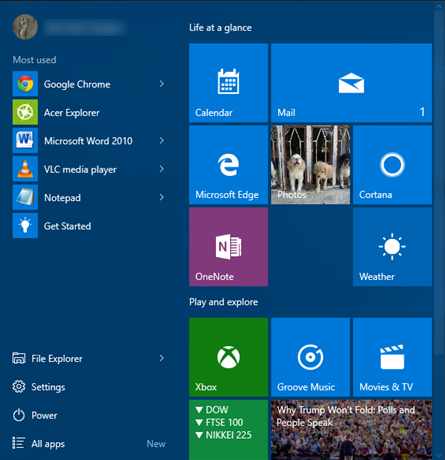Click the FTSE 100 ticker text
The height and width of the screenshot is (460, 445).
(224, 422)
